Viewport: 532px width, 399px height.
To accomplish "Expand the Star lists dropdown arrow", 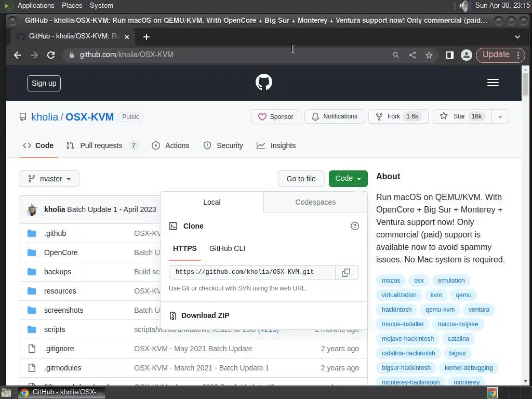I will [x=500, y=117].
